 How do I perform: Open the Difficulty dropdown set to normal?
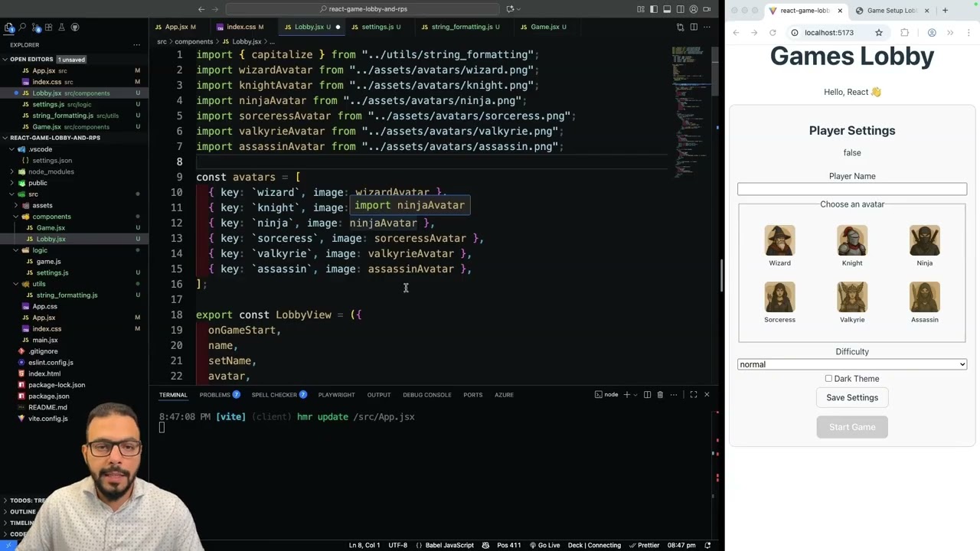[x=852, y=364]
